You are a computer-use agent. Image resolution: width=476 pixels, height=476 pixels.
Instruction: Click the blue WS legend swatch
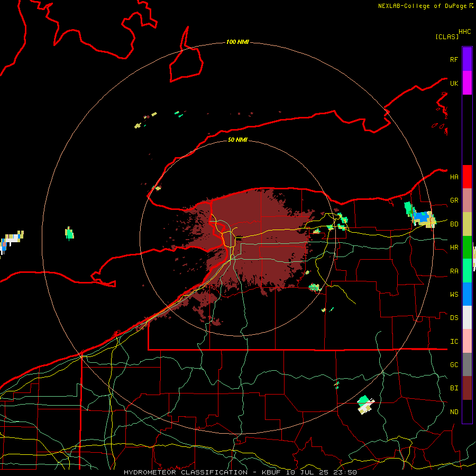tap(467, 294)
